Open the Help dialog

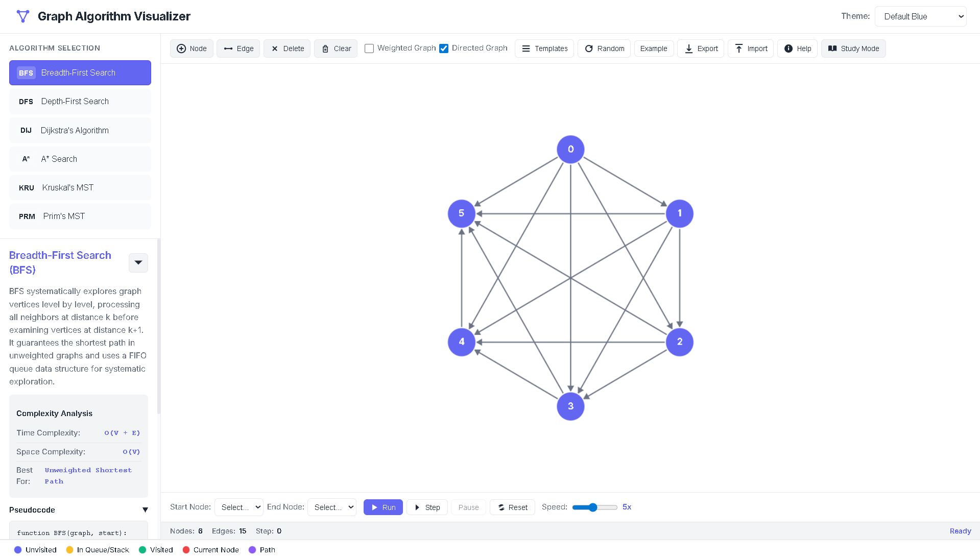(x=798, y=48)
